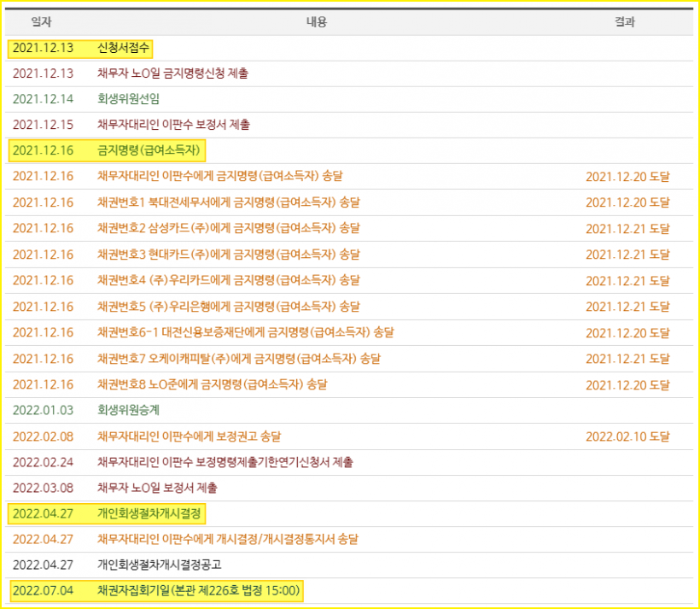Select the 신청서접수 entry
Screen dimensions: 700x609
tap(123, 48)
